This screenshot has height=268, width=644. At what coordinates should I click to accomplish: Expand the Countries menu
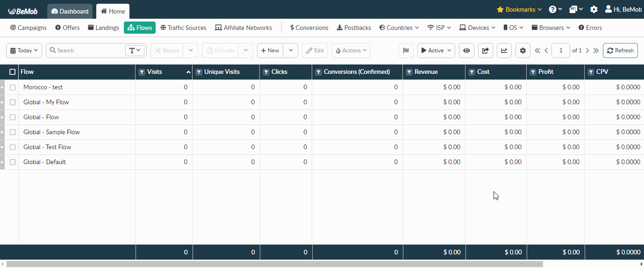[x=399, y=28]
